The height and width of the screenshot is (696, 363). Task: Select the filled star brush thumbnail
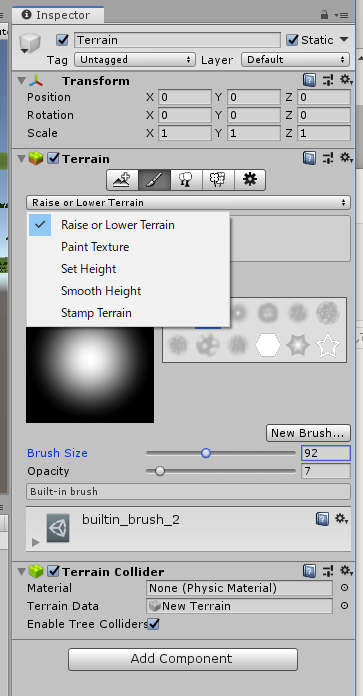298,344
